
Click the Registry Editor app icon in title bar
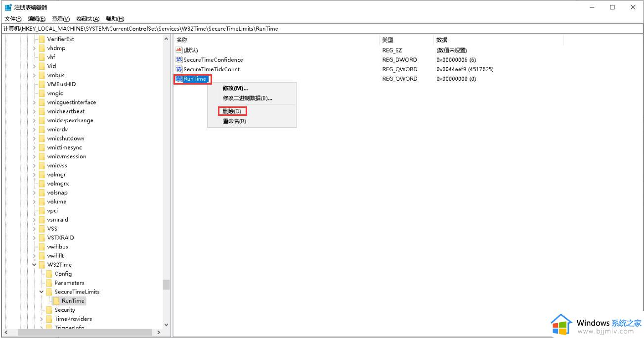click(8, 7)
